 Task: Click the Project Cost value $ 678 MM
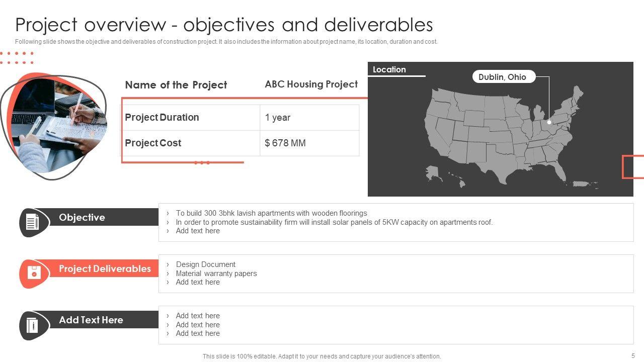(285, 143)
